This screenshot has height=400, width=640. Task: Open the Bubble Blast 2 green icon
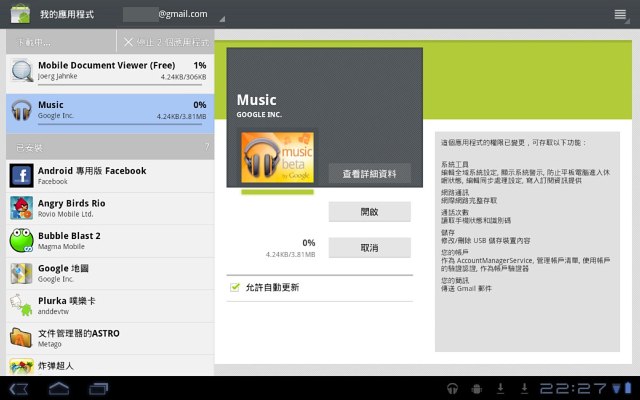coord(21,240)
